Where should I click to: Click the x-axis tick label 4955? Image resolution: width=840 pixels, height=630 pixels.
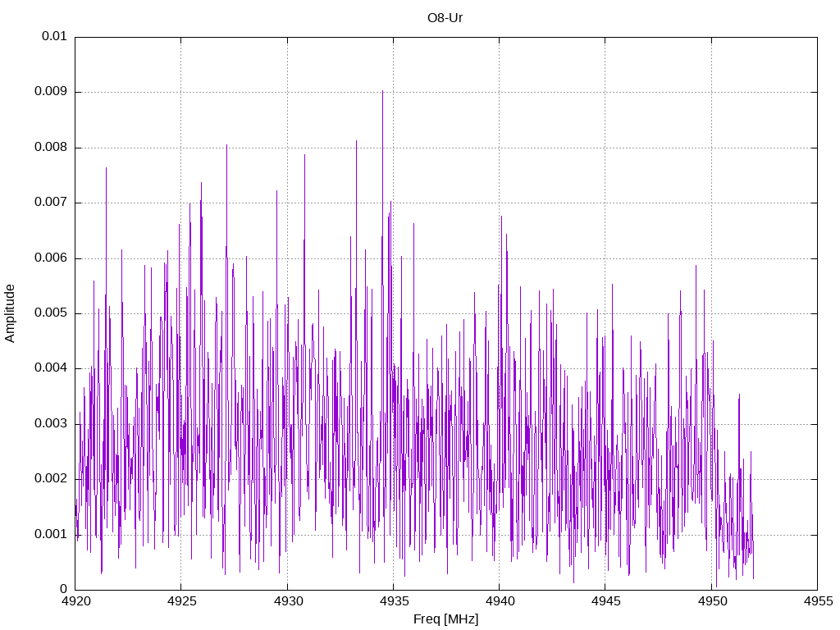(x=818, y=601)
